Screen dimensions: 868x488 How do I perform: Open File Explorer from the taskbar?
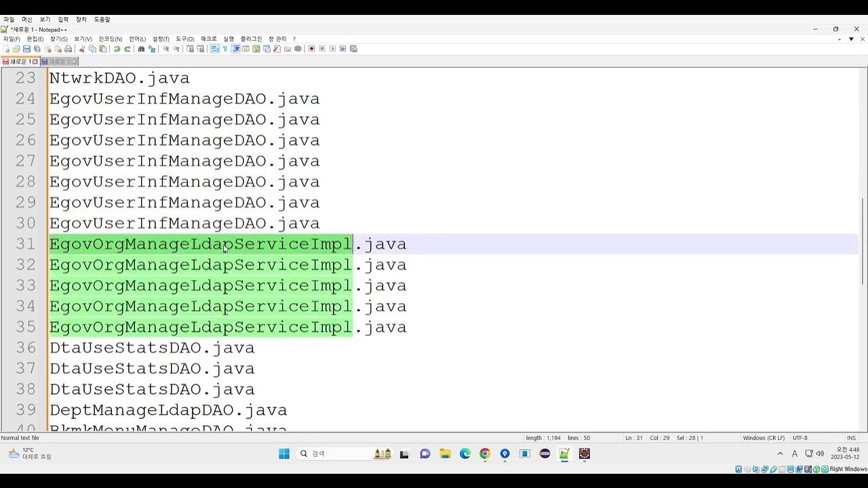click(445, 453)
